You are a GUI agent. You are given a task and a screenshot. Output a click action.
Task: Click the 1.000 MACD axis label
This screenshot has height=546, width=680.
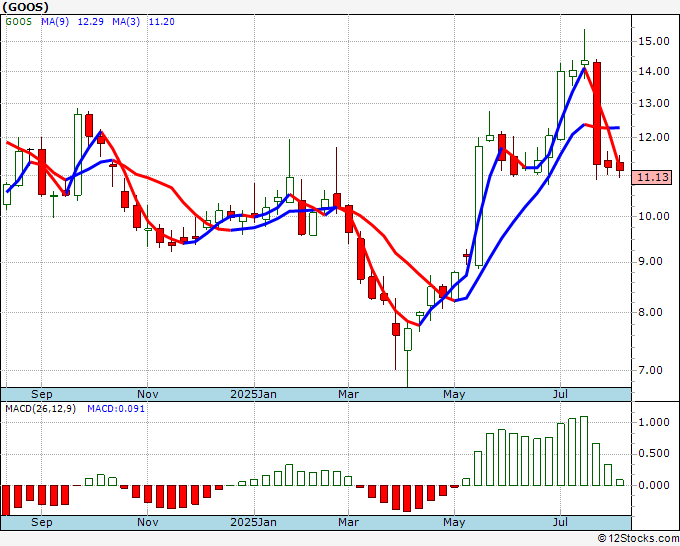[x=654, y=422]
